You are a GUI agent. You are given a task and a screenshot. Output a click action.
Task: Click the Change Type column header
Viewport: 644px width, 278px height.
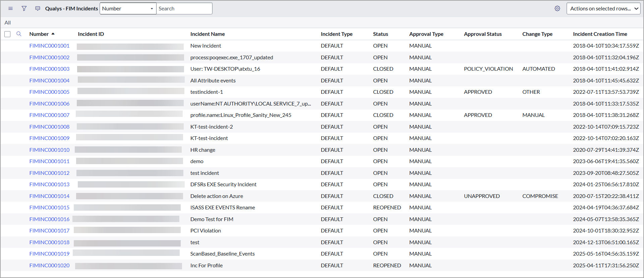coord(537,34)
